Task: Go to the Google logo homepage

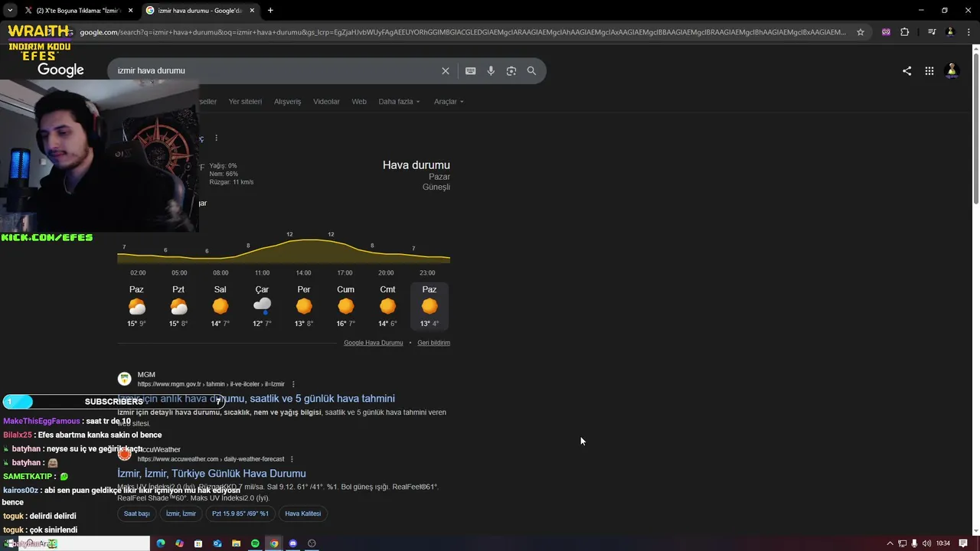Action: click(60, 70)
